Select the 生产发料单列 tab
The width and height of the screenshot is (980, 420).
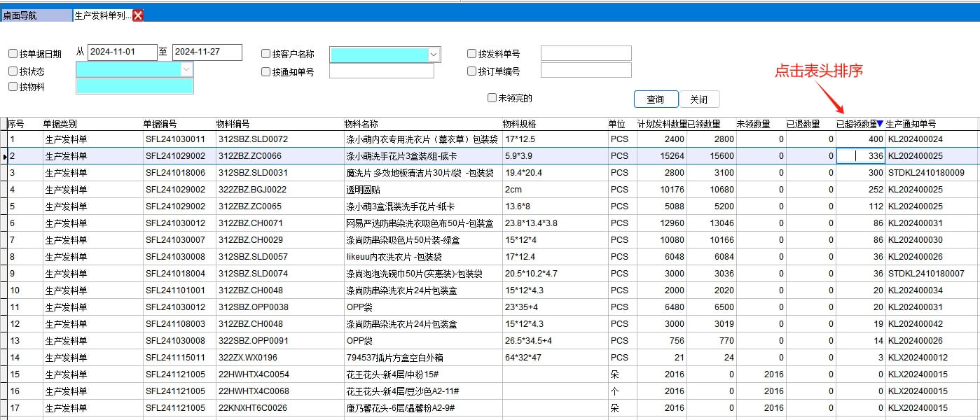102,15
